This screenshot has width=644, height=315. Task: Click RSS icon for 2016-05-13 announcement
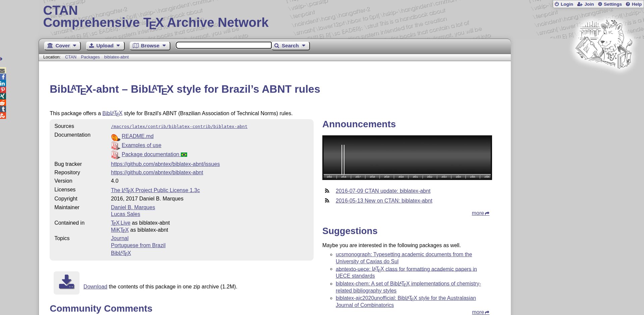327,200
